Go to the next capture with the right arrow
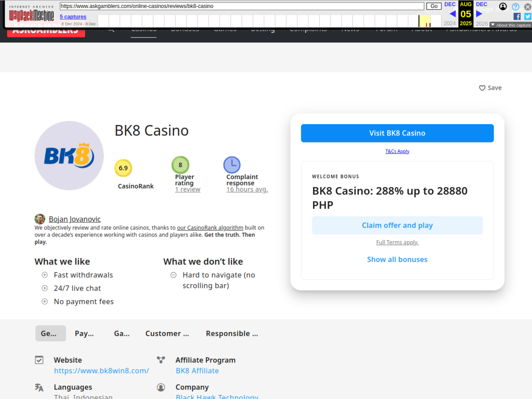The image size is (532, 399). click(479, 14)
